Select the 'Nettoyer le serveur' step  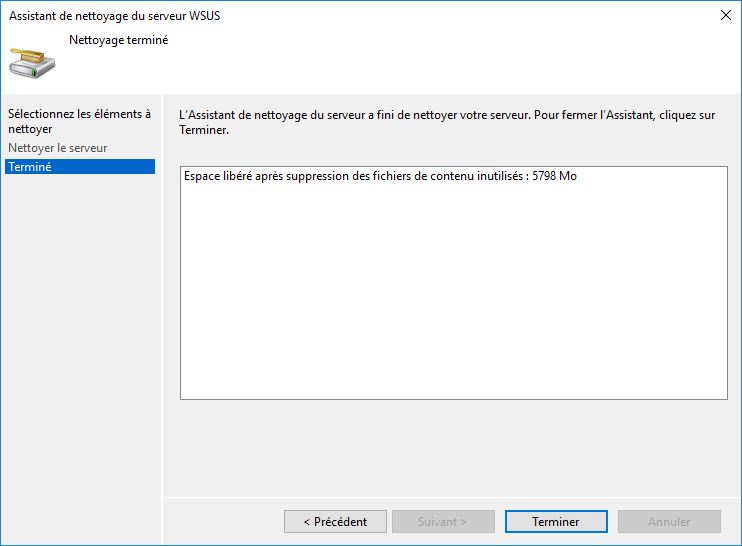click(57, 148)
